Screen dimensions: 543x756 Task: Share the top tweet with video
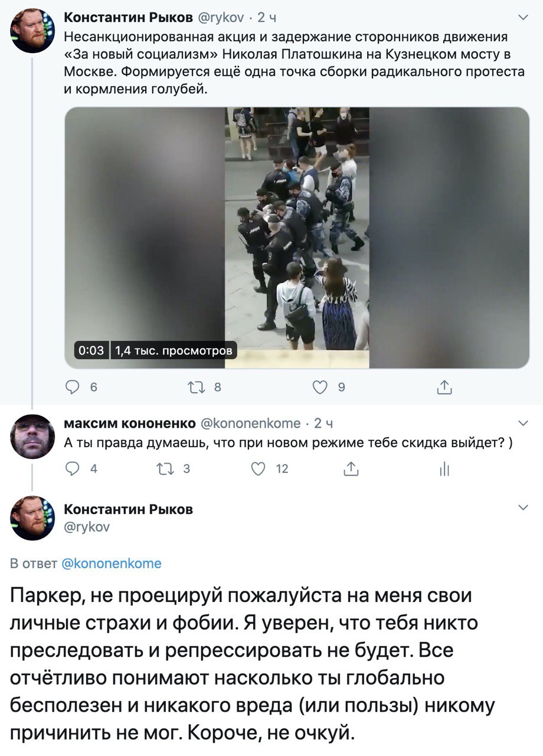(444, 387)
